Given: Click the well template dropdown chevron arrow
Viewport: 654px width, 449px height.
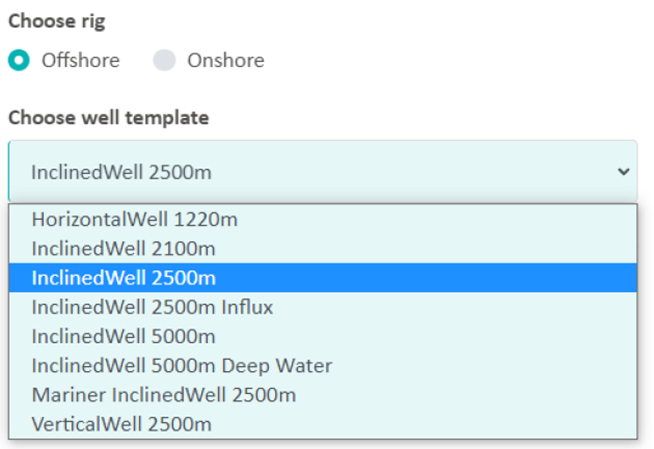Looking at the screenshot, I should tap(624, 172).
